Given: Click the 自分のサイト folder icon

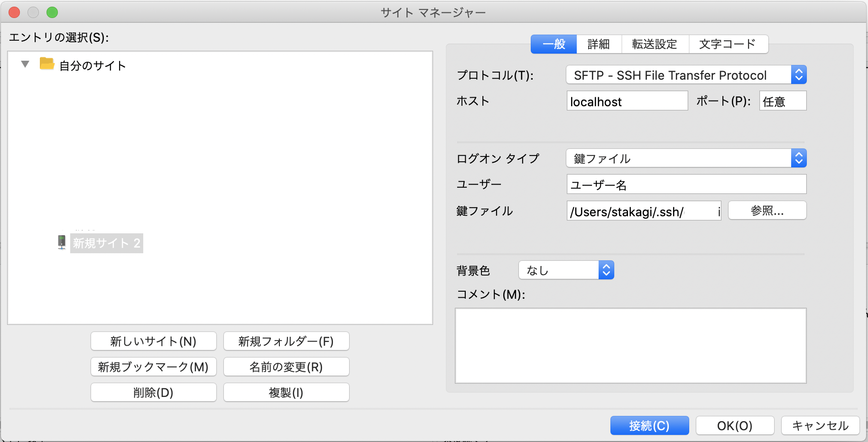Looking at the screenshot, I should coord(46,64).
